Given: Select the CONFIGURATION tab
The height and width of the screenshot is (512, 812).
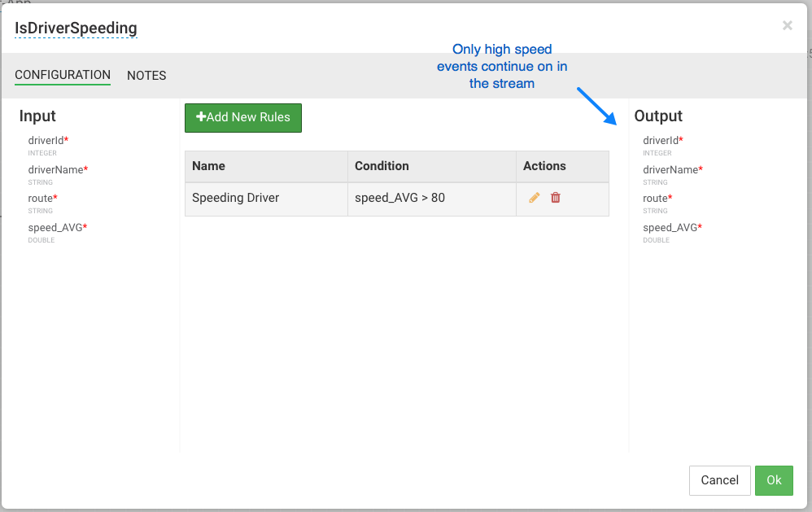Looking at the screenshot, I should pos(63,75).
